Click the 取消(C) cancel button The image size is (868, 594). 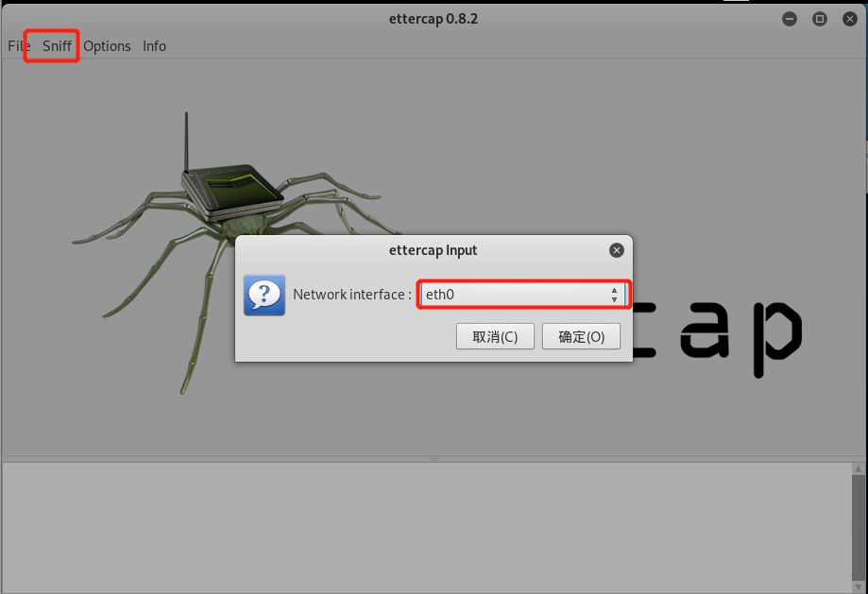tap(495, 336)
